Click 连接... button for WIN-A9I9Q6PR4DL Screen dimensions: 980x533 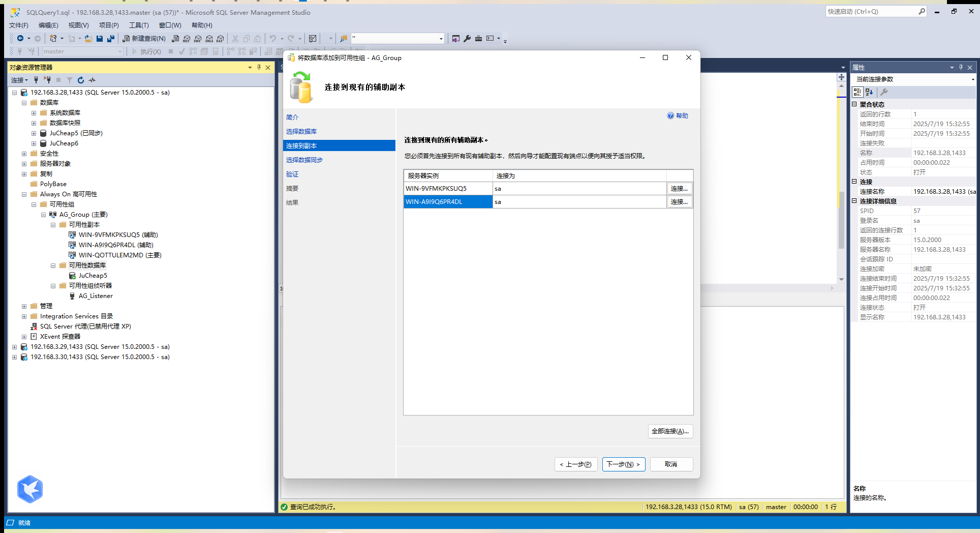click(679, 202)
